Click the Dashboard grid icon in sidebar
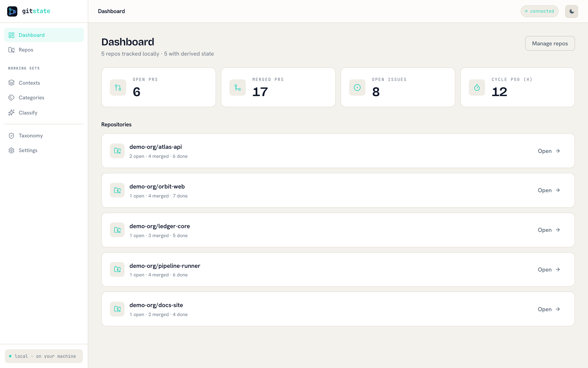This screenshot has height=368, width=588. click(11, 35)
